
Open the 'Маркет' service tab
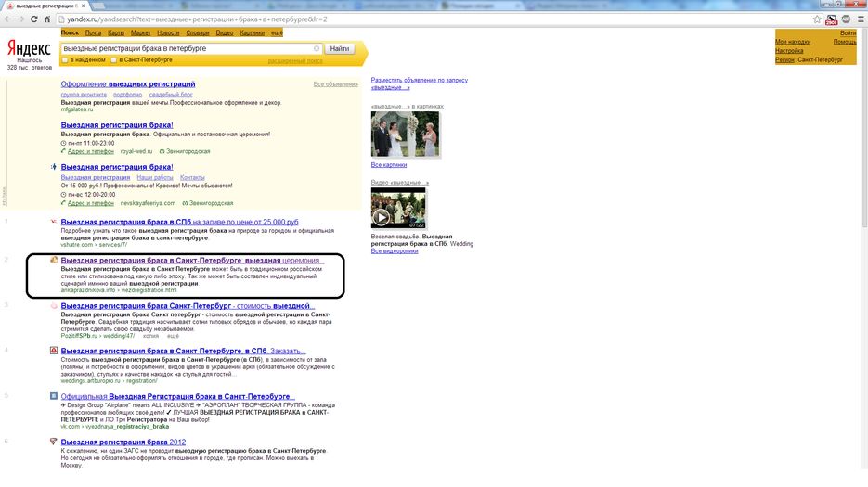140,32
